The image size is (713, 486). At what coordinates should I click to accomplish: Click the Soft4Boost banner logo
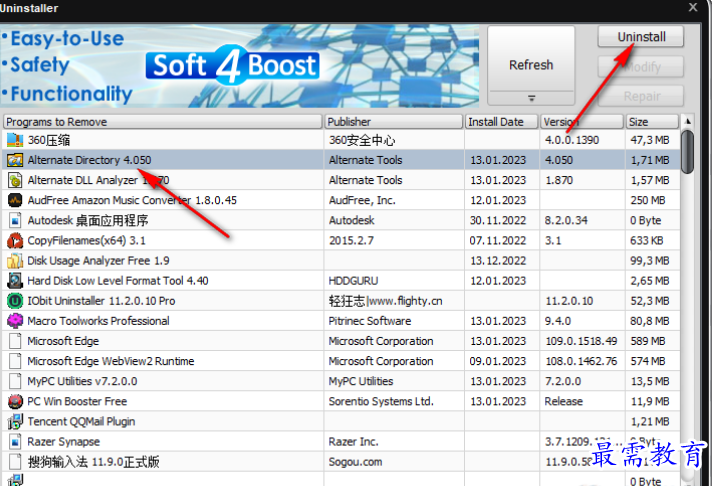pos(232,65)
